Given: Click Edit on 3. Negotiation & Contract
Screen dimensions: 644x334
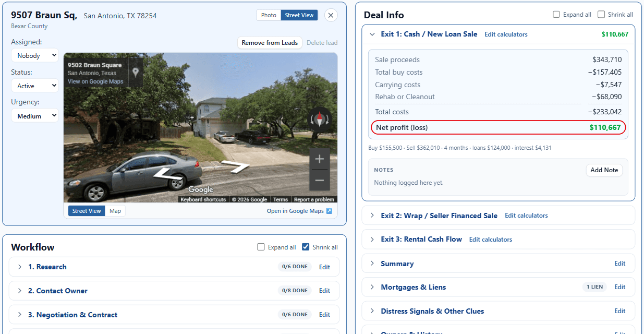Looking at the screenshot, I should 324,315.
